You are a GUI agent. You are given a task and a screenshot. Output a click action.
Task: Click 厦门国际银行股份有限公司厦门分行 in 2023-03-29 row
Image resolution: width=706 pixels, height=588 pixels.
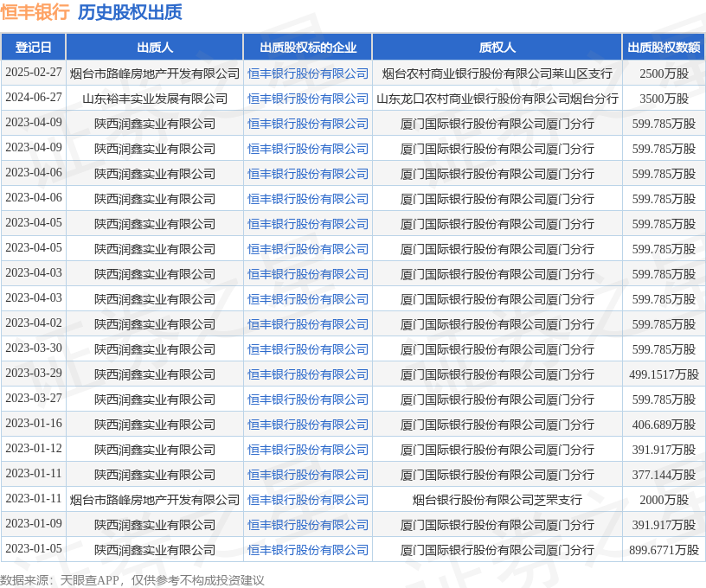(497, 374)
